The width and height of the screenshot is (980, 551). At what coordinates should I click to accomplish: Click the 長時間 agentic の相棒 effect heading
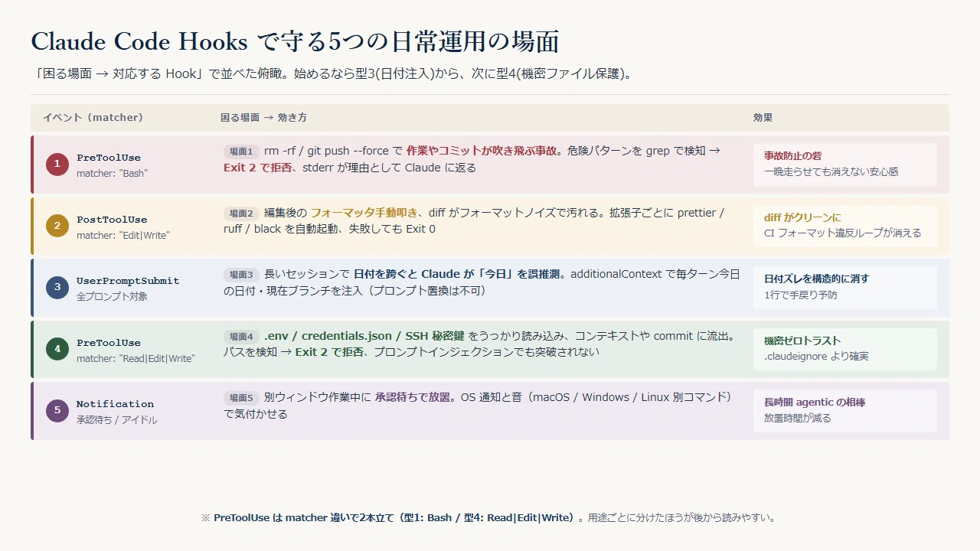815,403
